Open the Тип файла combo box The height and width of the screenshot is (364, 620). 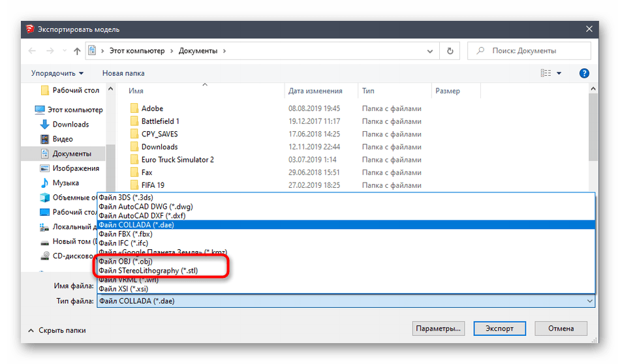346,301
